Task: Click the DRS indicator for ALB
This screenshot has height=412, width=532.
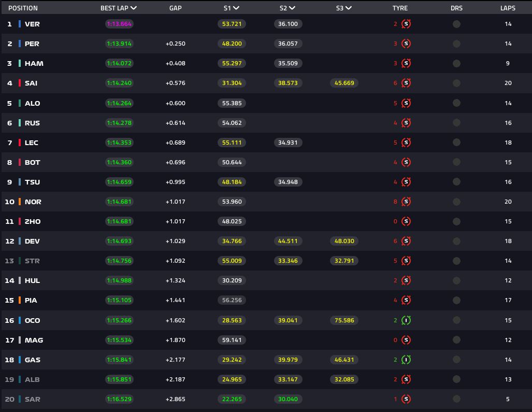Action: [x=456, y=379]
